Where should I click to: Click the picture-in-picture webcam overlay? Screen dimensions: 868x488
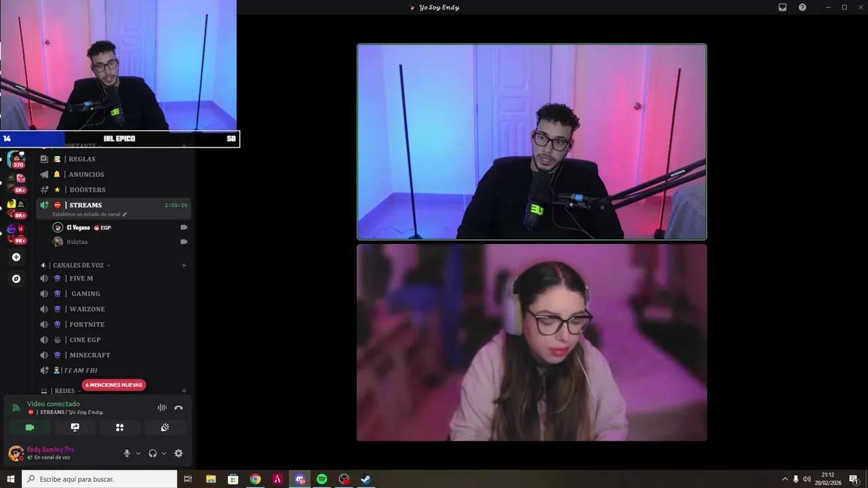click(118, 65)
